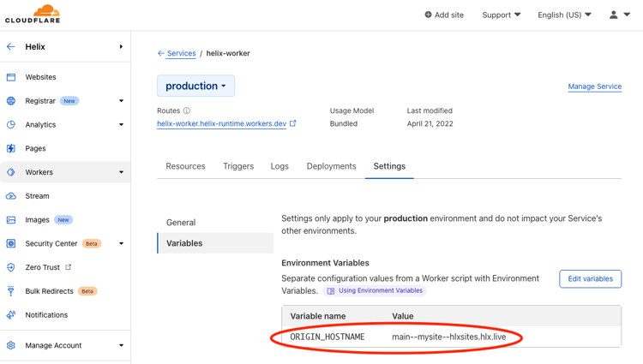Open Bulk Redirects in the sidebar

(49, 291)
